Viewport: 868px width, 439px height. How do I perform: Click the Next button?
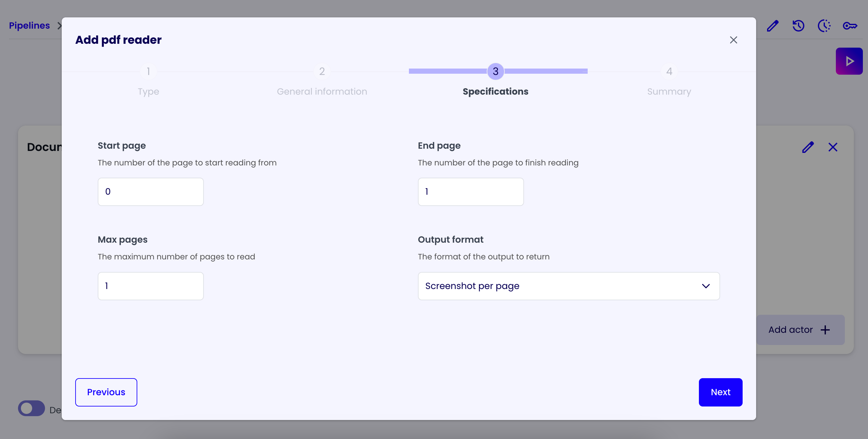point(720,392)
